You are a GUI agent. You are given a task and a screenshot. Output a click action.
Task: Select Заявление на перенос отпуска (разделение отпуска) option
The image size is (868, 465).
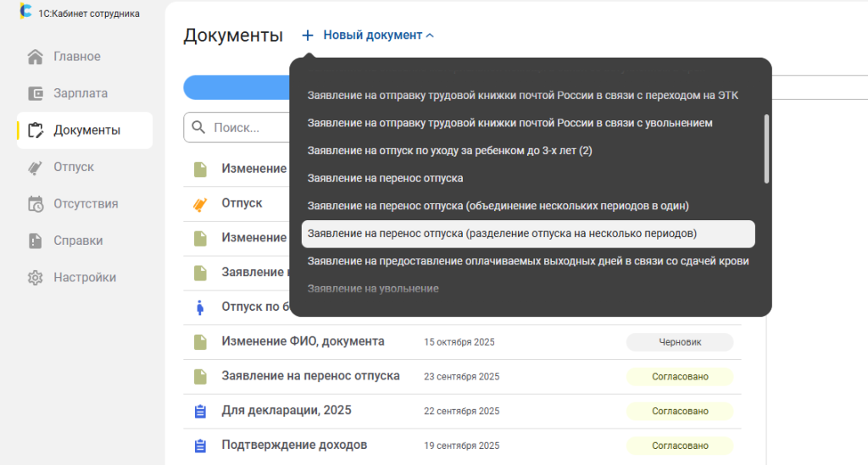(502, 233)
